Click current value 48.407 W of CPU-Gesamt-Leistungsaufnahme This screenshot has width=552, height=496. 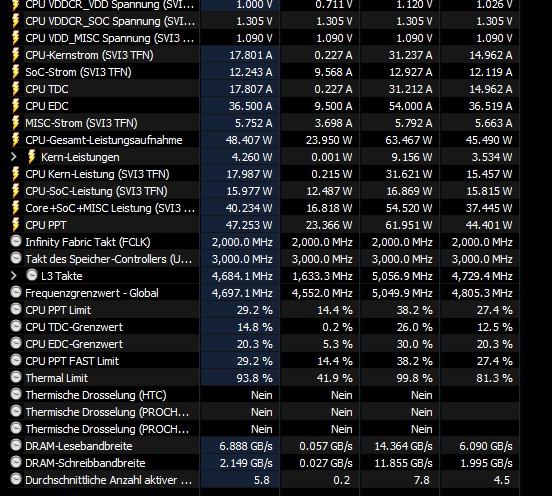coord(249,140)
